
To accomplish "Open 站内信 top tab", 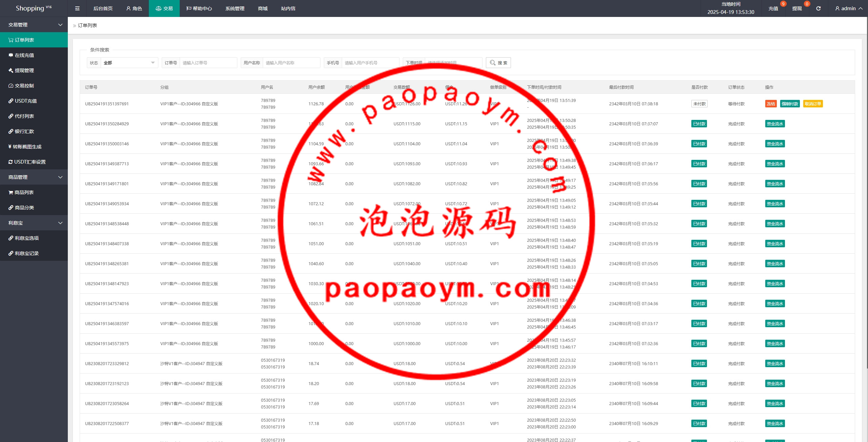I will 288,8.
